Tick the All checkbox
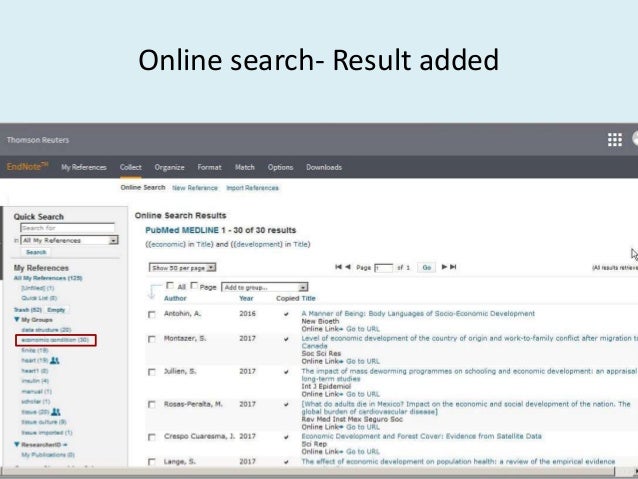This screenshot has width=638, height=479. 170,286
